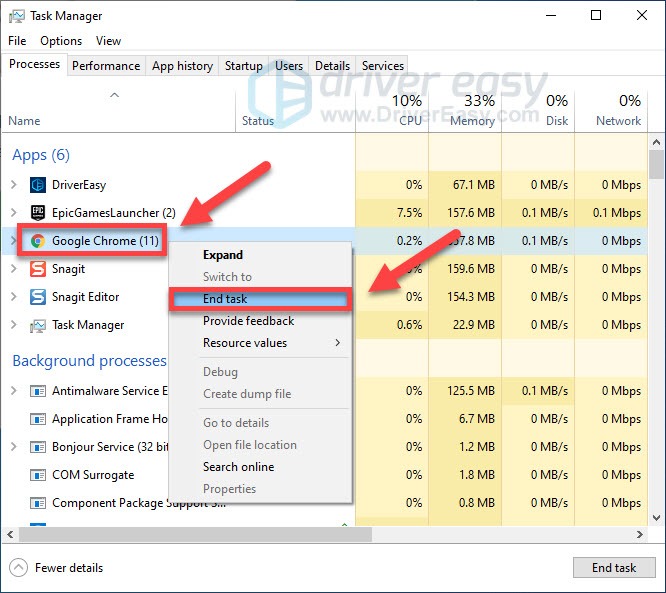
Task: Expand the Antimalware Service process row
Action: pos(14,391)
